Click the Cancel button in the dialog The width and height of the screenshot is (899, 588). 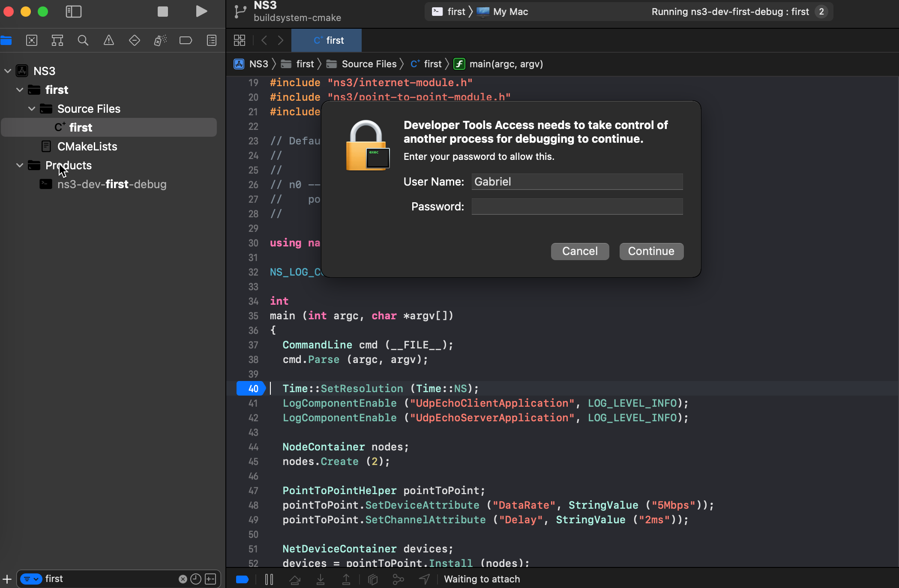(580, 251)
